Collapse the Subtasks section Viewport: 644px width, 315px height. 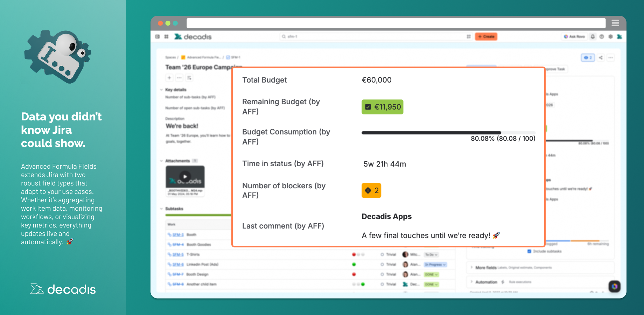[161, 209]
